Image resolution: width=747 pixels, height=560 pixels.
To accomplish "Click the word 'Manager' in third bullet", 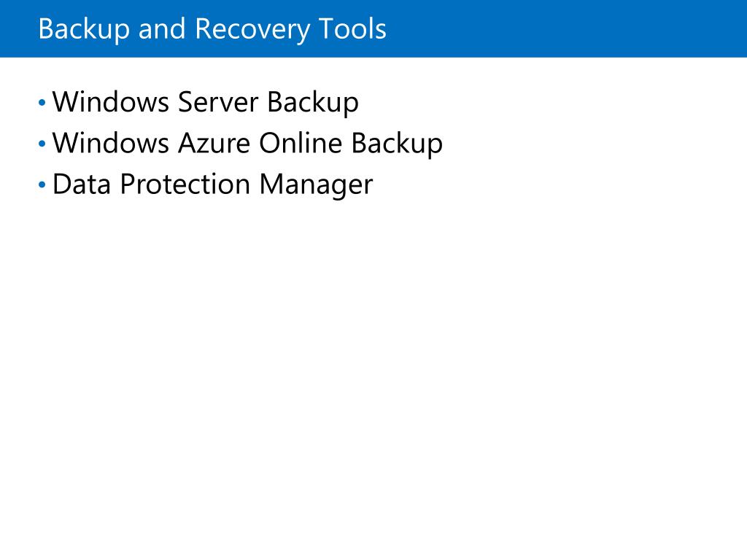I will click(316, 186).
